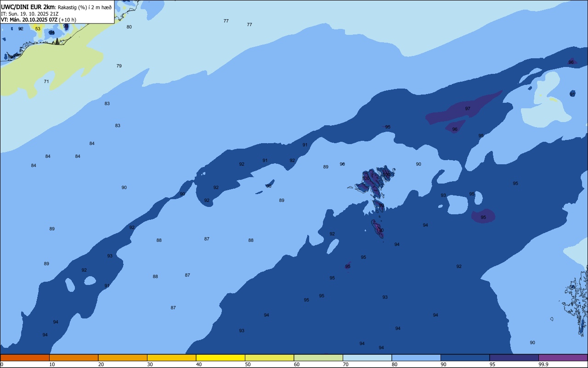Click the legend tick label '70'
Image resolution: width=588 pixels, height=368 pixels.
coord(346,364)
